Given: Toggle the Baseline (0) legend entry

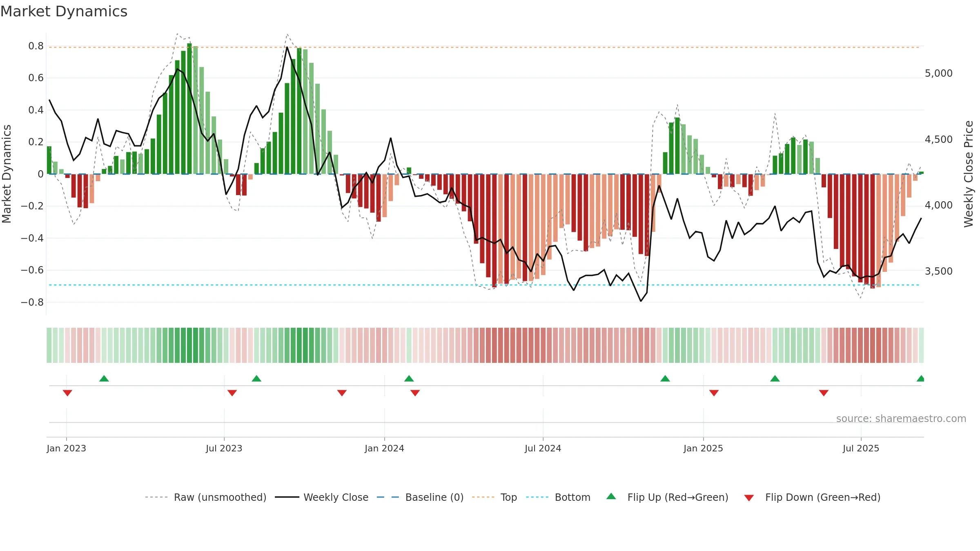Looking at the screenshot, I should pos(420,497).
